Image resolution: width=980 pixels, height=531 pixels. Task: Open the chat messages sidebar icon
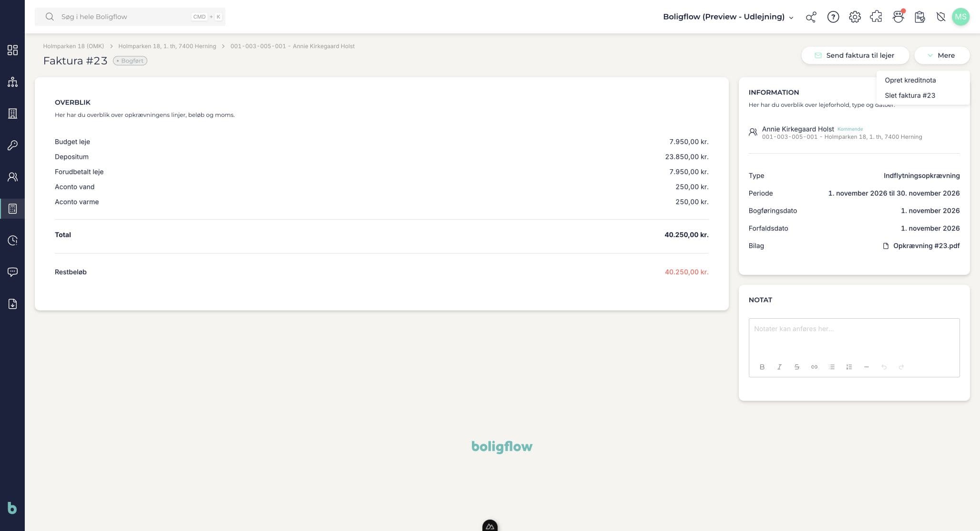point(13,272)
